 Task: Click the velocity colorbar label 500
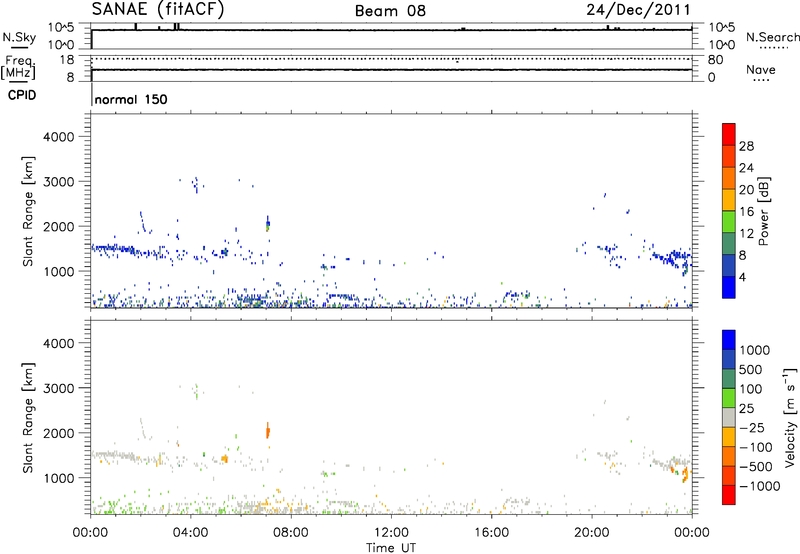coord(750,370)
